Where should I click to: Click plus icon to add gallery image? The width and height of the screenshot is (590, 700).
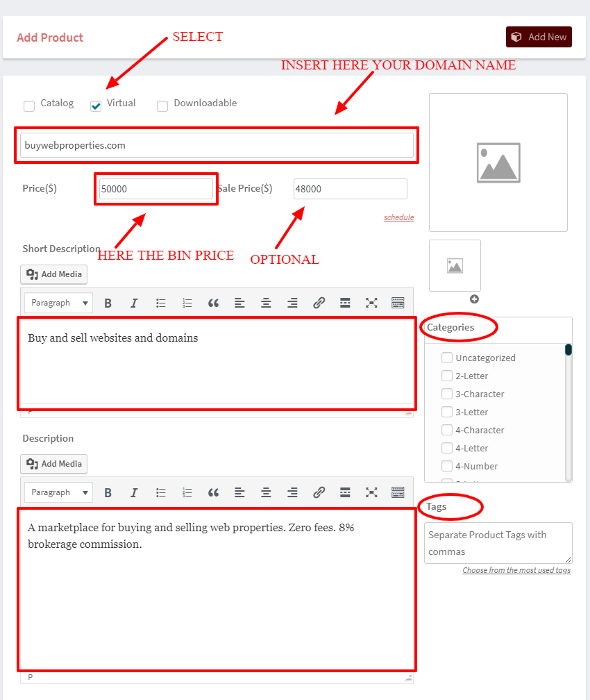pos(474,299)
